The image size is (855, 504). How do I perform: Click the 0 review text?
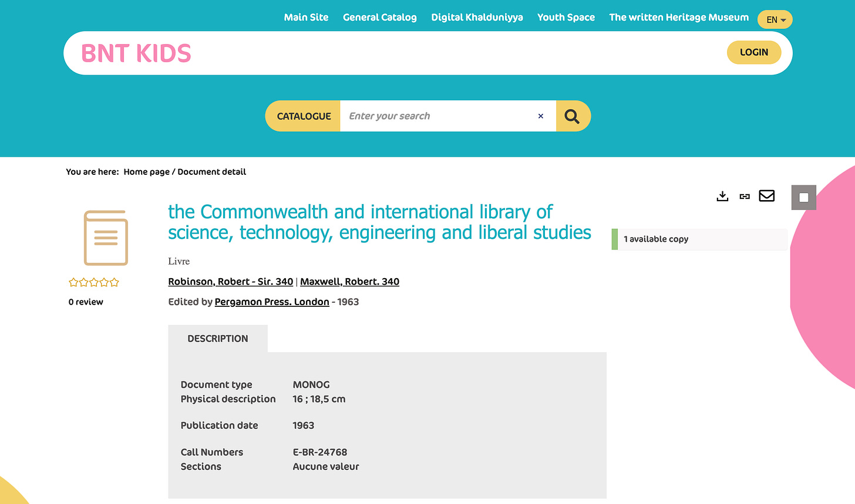[x=86, y=302]
